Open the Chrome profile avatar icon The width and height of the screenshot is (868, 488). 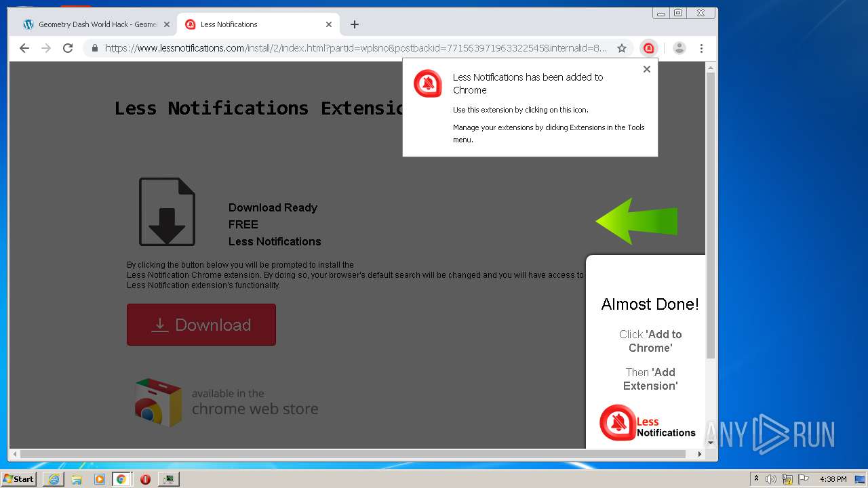point(679,48)
